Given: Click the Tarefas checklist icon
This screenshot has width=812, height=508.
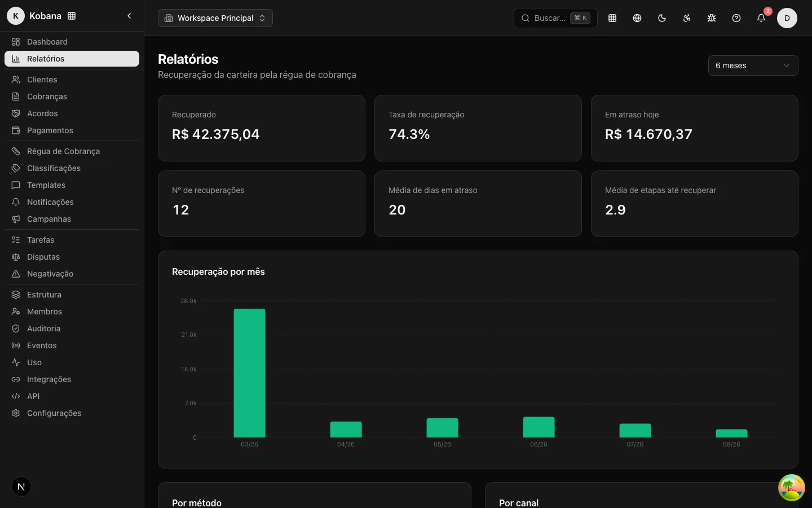Looking at the screenshot, I should point(16,240).
